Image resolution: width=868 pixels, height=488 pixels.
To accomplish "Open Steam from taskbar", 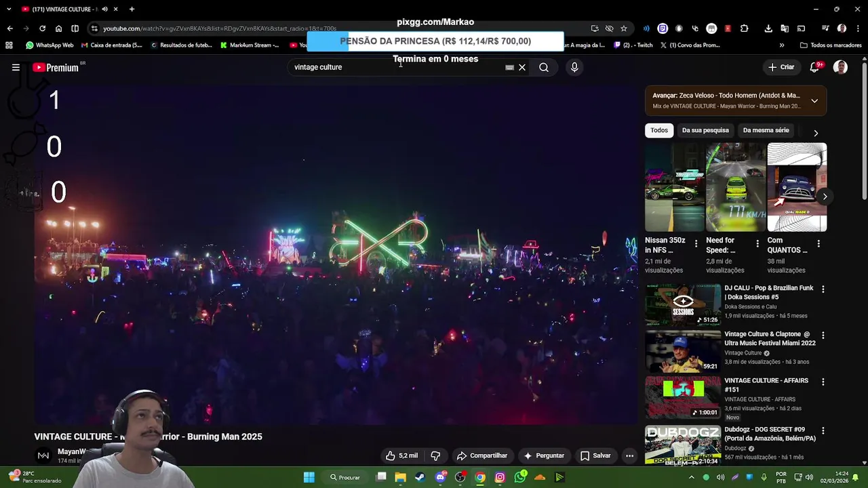I will click(420, 477).
